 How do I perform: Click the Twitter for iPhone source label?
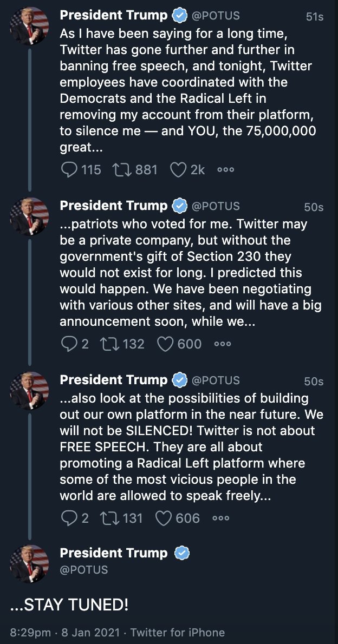tap(178, 632)
